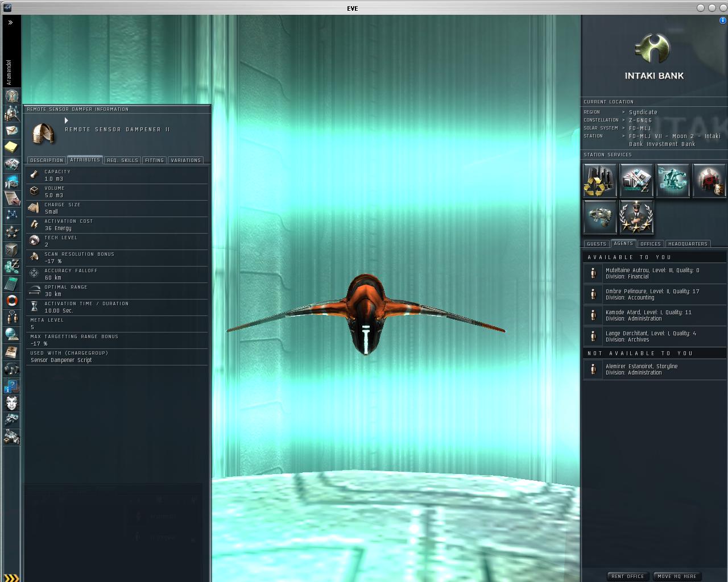728x582 pixels.
Task: Click the Volume 5.0 m3 row
Action: pos(117,192)
